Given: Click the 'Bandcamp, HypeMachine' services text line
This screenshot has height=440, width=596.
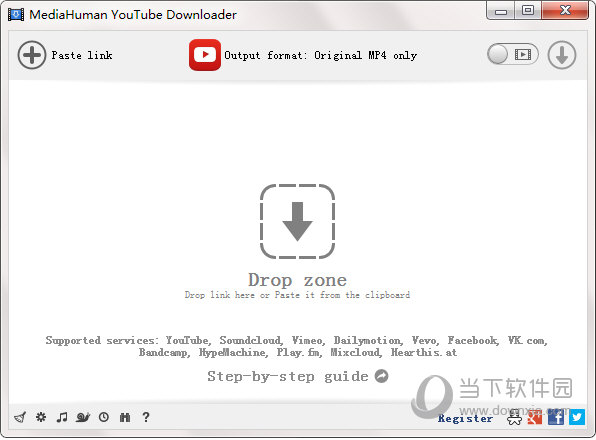Looking at the screenshot, I should pos(298,353).
